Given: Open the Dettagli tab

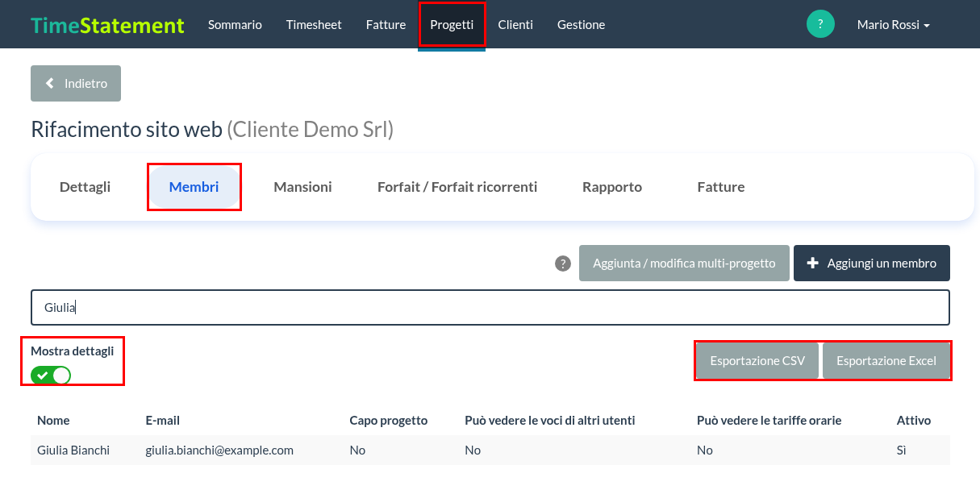Looking at the screenshot, I should [x=85, y=187].
